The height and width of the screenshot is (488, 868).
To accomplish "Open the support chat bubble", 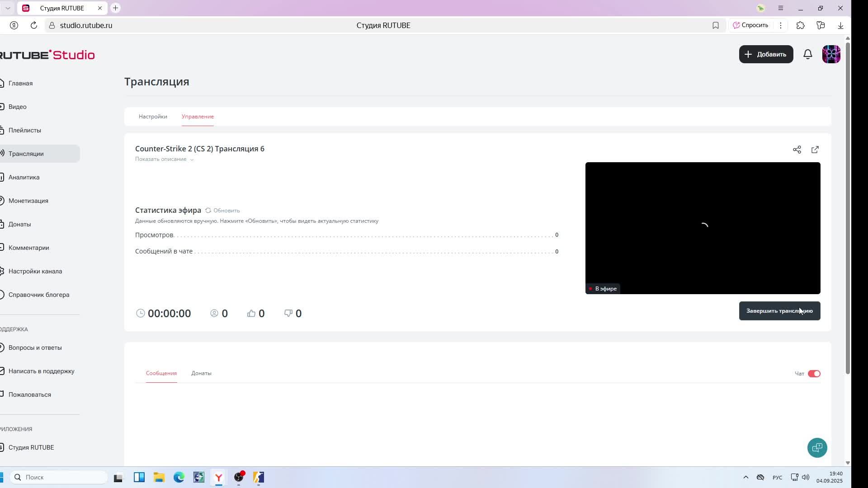I will click(x=817, y=448).
